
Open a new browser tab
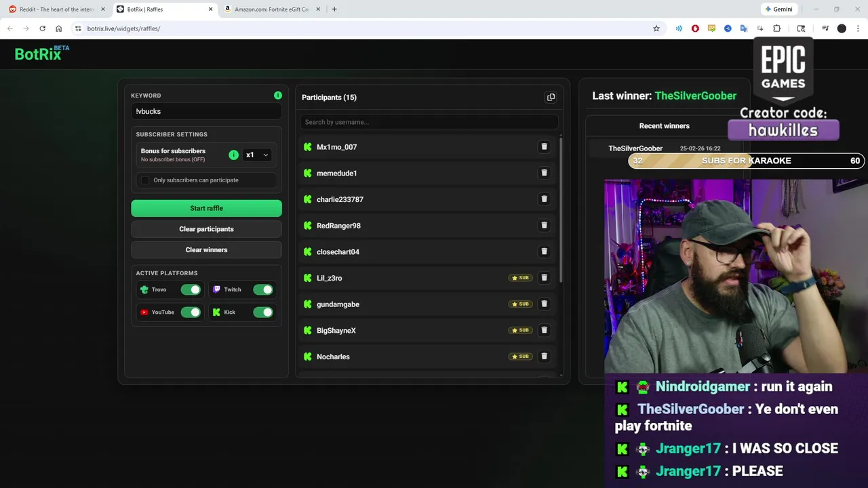pyautogui.click(x=334, y=9)
